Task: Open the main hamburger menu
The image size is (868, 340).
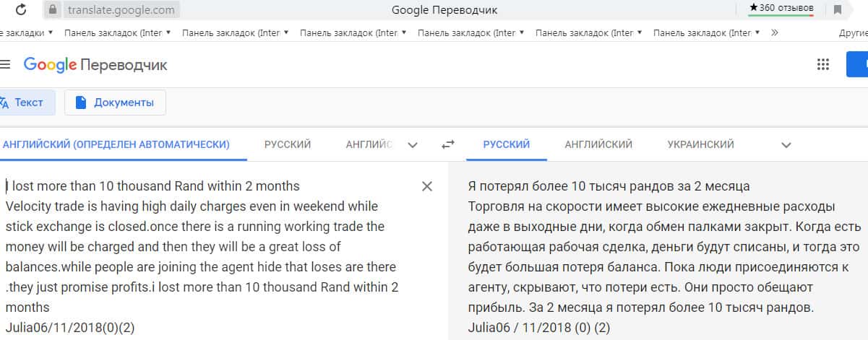Action: tap(5, 64)
